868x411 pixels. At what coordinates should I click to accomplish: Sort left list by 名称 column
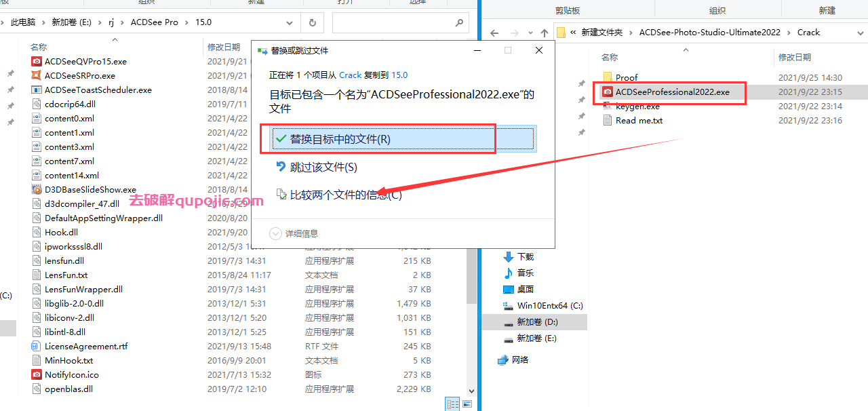click(x=39, y=47)
